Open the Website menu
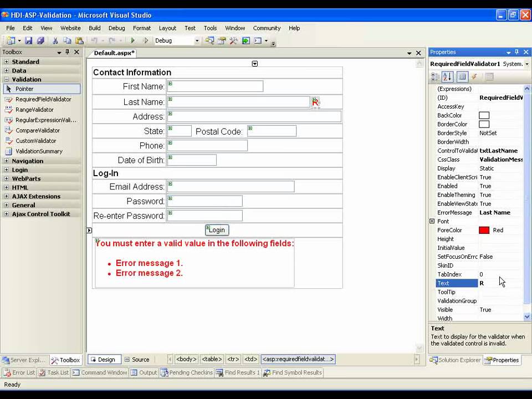 70,28
